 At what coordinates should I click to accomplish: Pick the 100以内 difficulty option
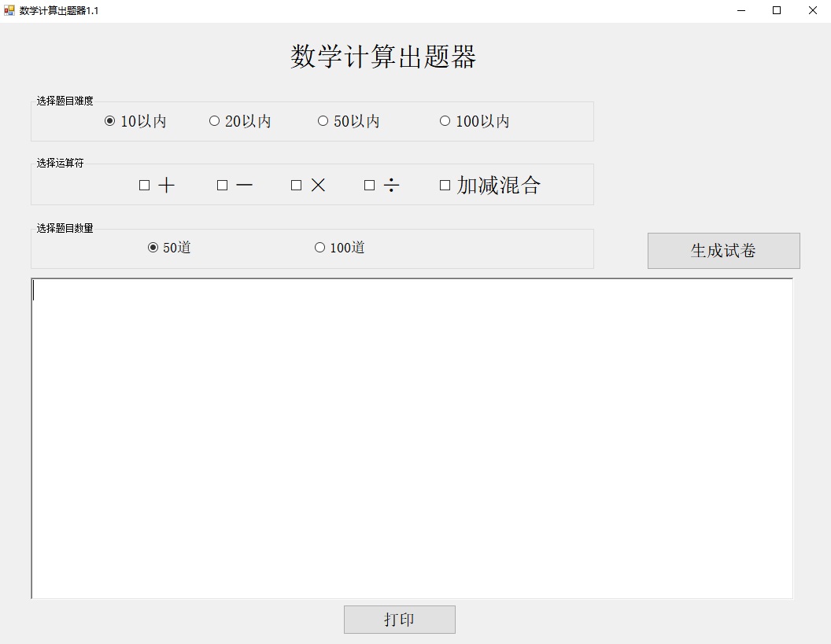[x=475, y=121]
